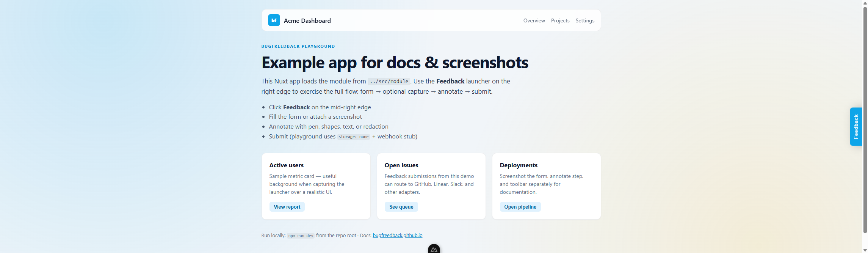This screenshot has width=868, height=253.
Task: Follow the bugfreedback.github.io docs link
Action: (x=397, y=236)
